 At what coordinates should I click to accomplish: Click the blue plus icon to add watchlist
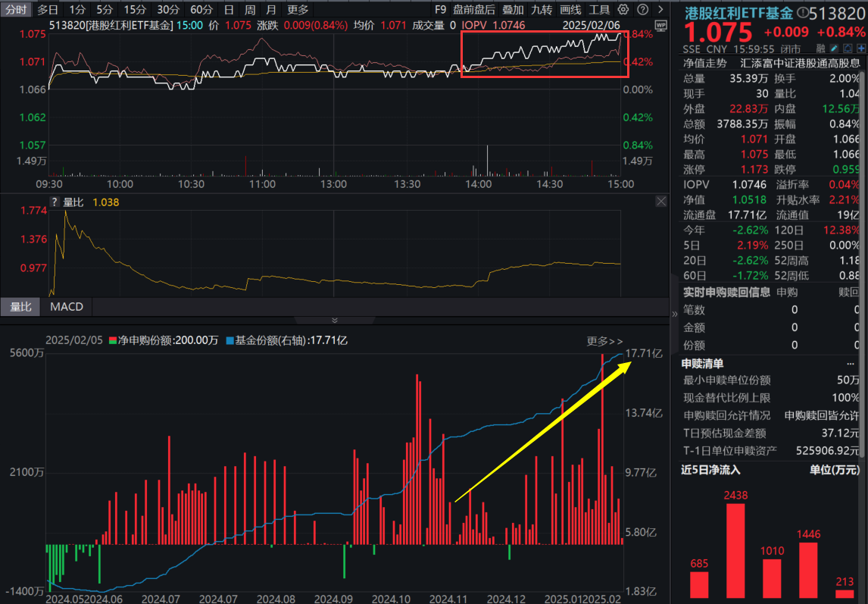pos(861,48)
